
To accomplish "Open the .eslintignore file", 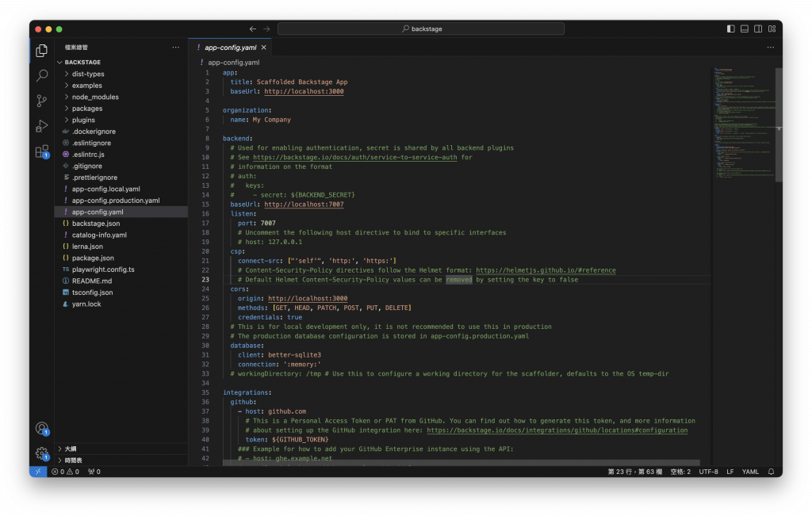I will (x=121, y=143).
